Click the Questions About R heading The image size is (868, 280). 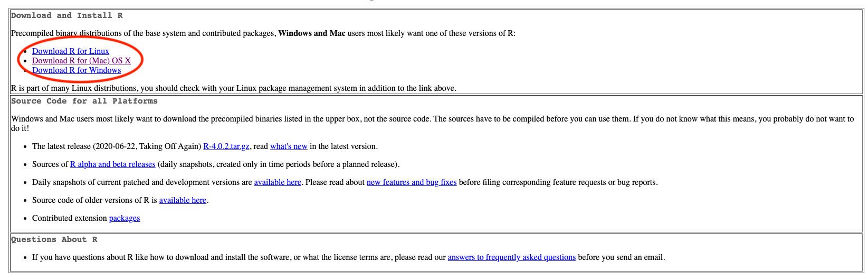tap(54, 240)
